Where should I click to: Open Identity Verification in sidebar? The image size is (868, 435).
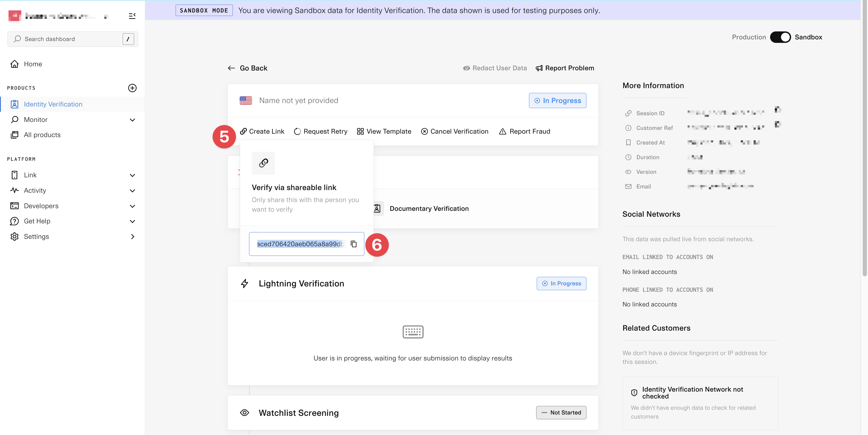coord(53,104)
